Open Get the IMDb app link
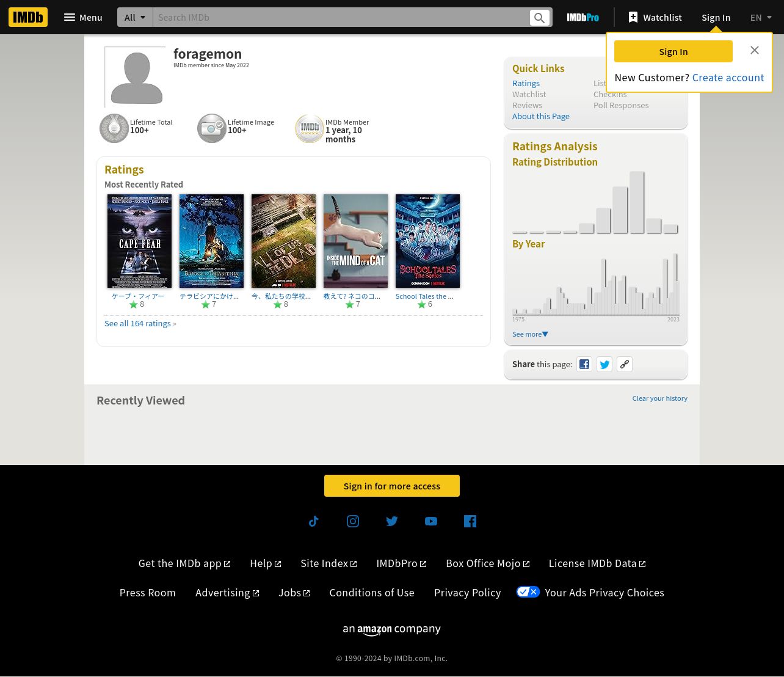 pyautogui.click(x=184, y=563)
